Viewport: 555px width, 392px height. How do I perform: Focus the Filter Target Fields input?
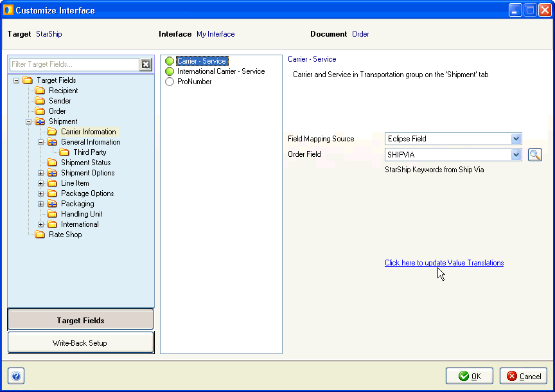click(x=75, y=64)
